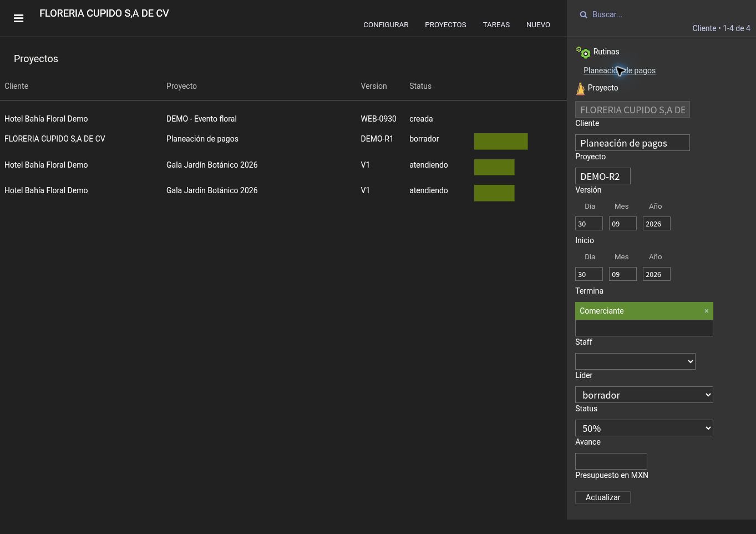Click progress bar for Planeación de pagos row

501,142
